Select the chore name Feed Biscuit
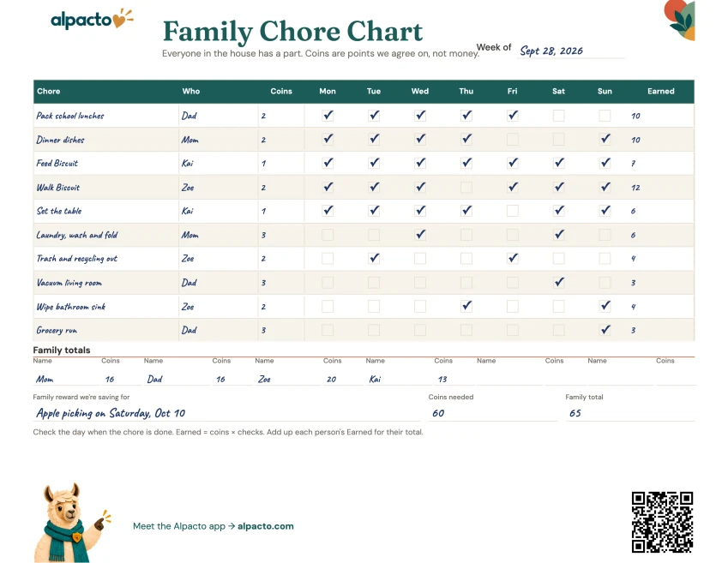 coord(57,164)
